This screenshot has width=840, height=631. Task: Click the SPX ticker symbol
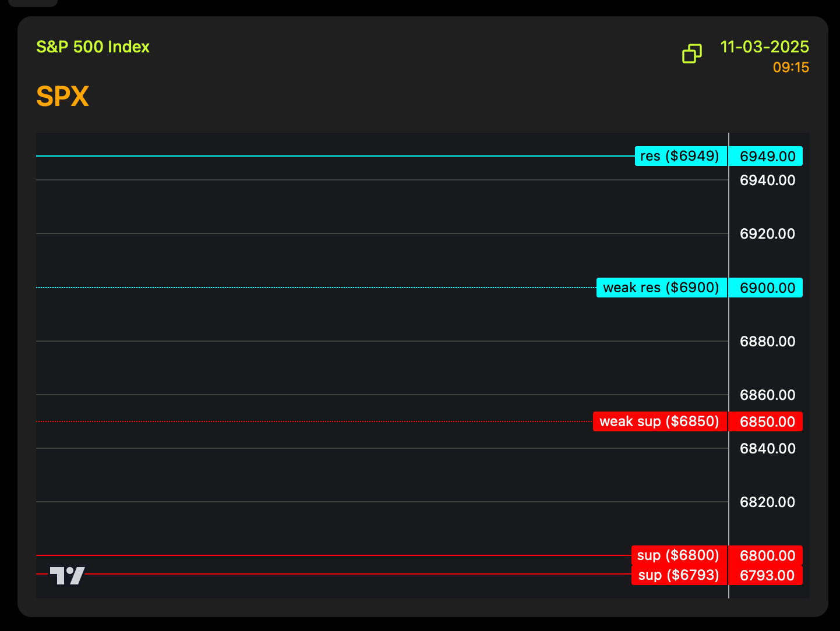62,97
